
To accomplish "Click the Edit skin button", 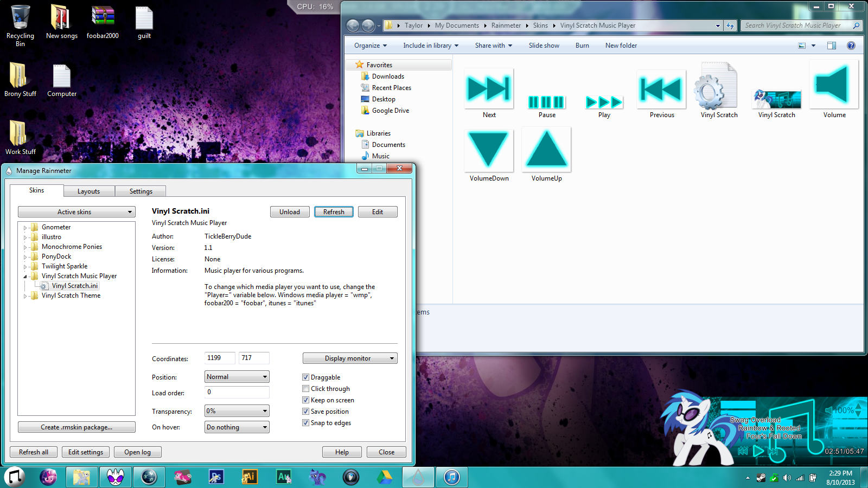I will [378, 212].
